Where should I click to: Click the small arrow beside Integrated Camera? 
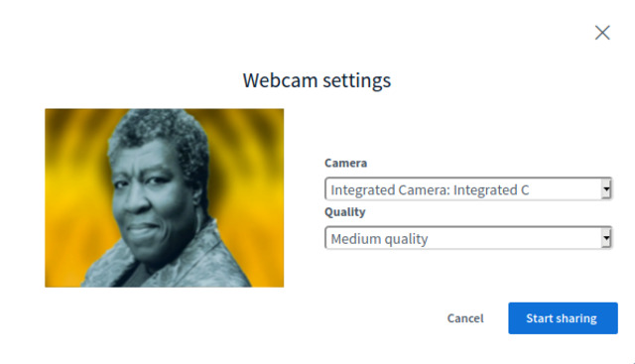[606, 189]
